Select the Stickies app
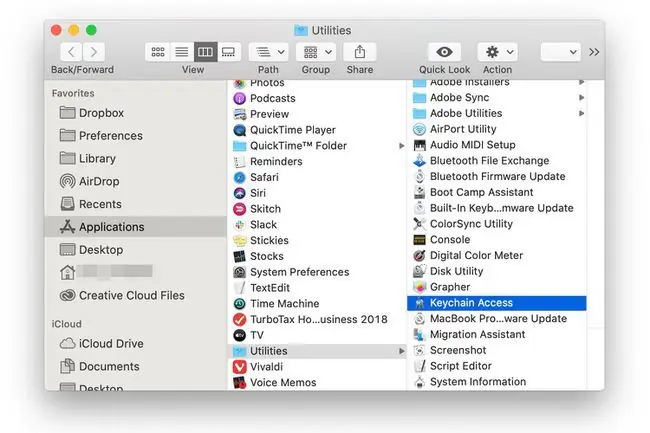The width and height of the screenshot is (650, 433). click(x=317, y=240)
